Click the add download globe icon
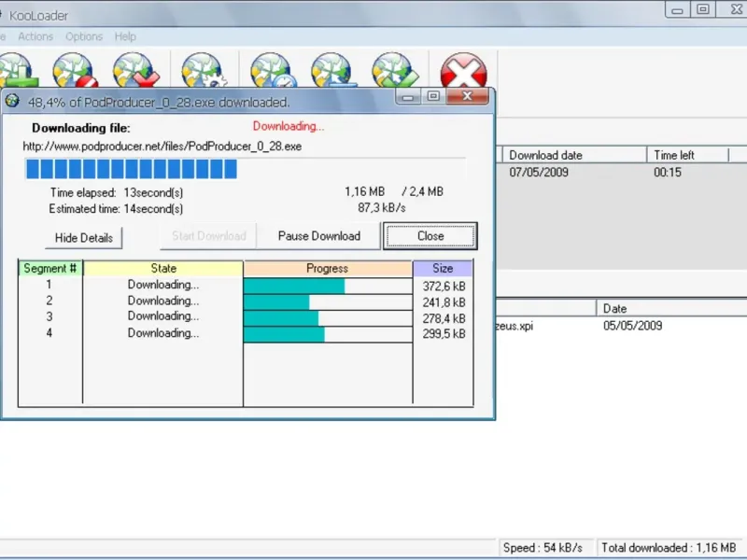Screen dimensions: 747x560 point(13,72)
